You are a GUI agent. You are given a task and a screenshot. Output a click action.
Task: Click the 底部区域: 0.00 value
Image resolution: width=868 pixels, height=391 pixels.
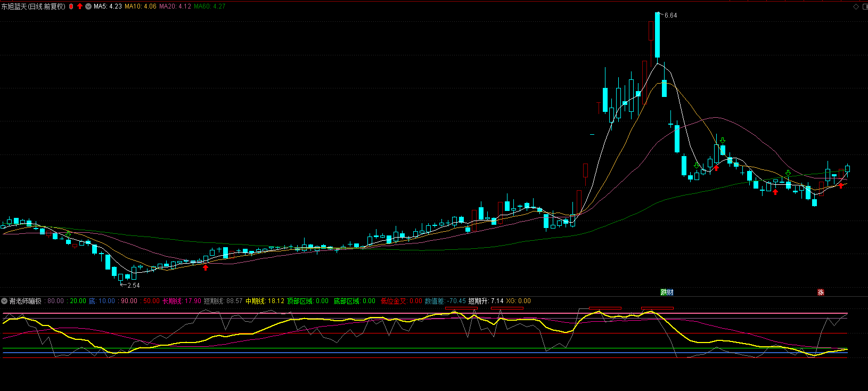[x=355, y=301]
